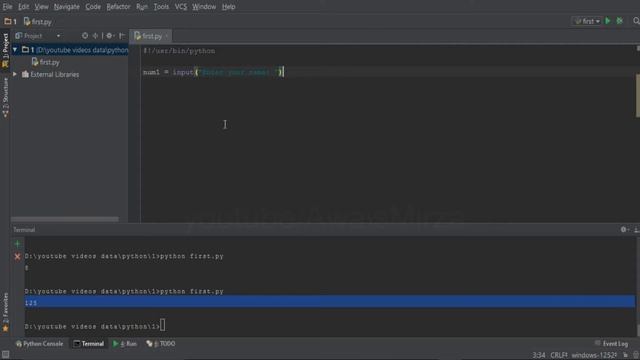Click the breadcrumb project folder '1'

pyautogui.click(x=11, y=21)
